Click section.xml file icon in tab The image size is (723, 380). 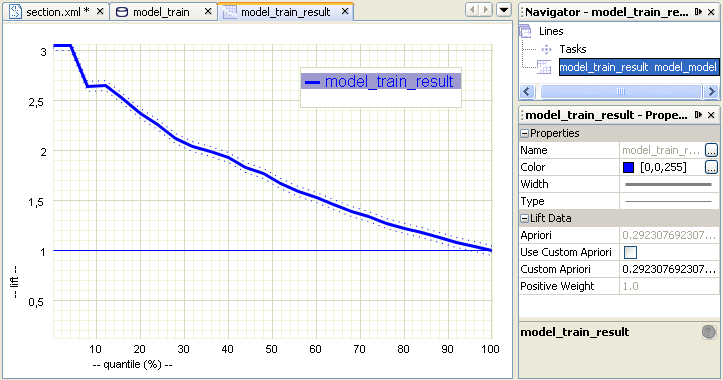[16, 12]
